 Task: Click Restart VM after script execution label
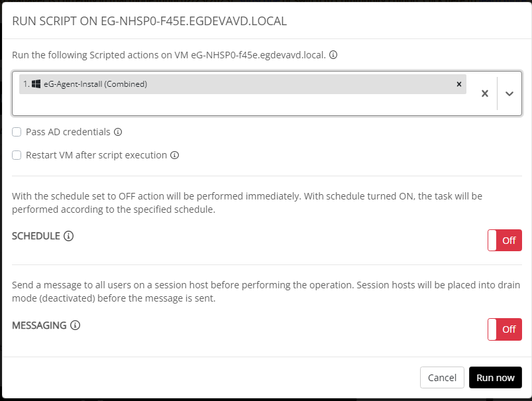pos(96,155)
